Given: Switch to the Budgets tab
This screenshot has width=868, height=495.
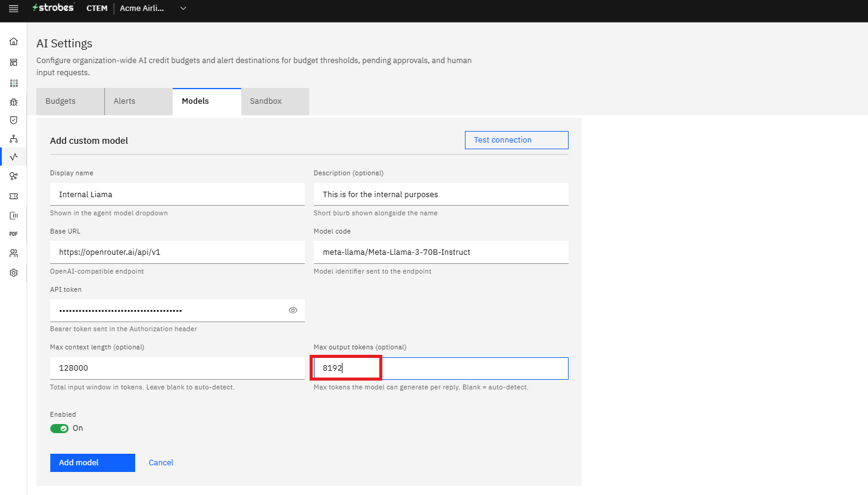Looking at the screenshot, I should 70,101.
